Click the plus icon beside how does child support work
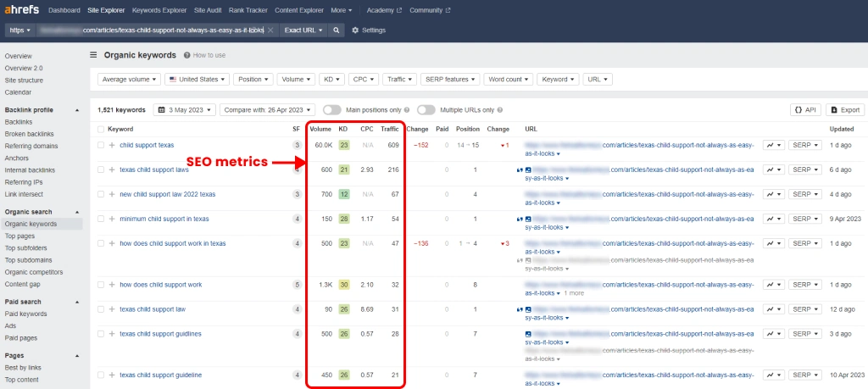 click(x=112, y=285)
